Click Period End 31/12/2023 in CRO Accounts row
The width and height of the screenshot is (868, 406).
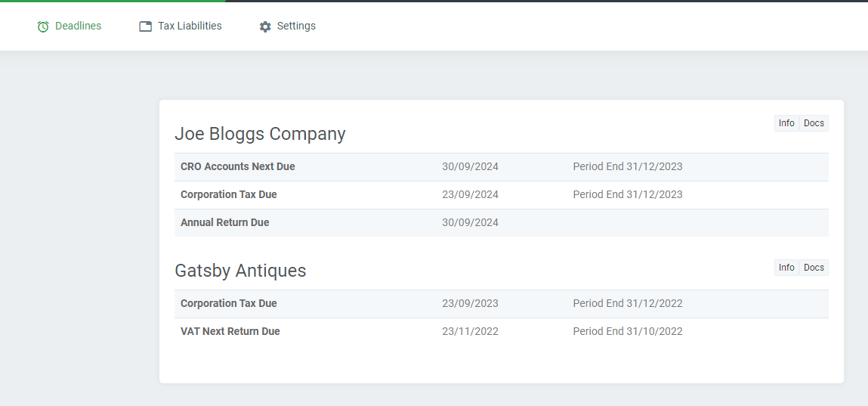pyautogui.click(x=628, y=167)
